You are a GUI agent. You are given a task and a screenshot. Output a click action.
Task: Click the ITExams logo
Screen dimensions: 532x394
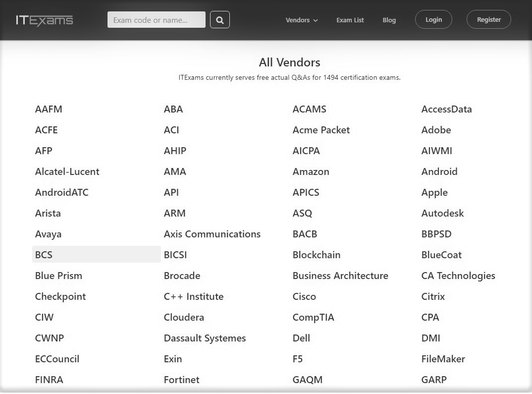click(x=44, y=20)
